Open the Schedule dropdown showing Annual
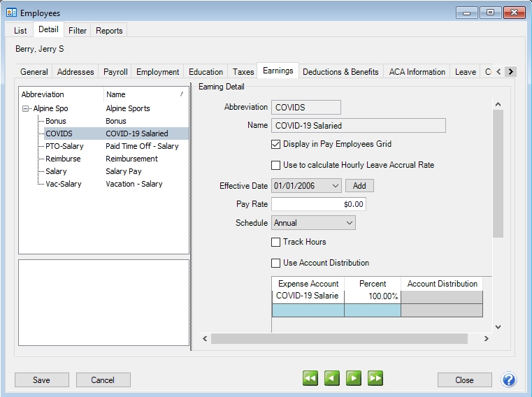 [x=349, y=223]
